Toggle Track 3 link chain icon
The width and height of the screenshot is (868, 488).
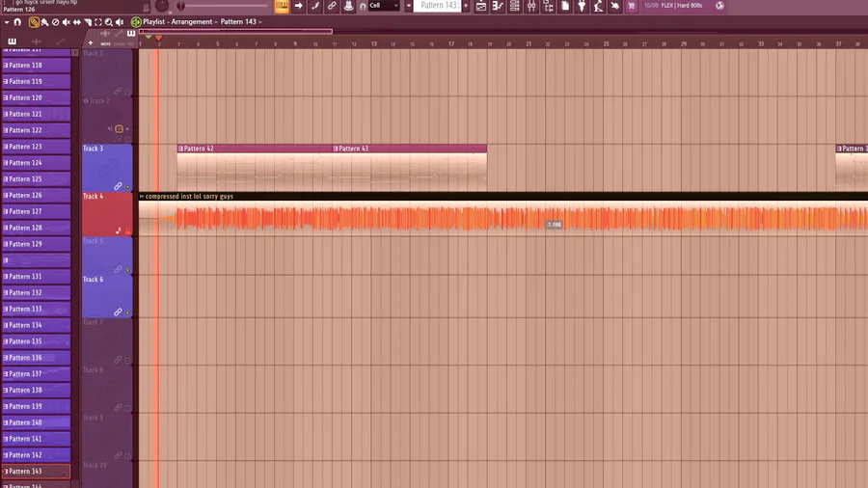point(118,186)
